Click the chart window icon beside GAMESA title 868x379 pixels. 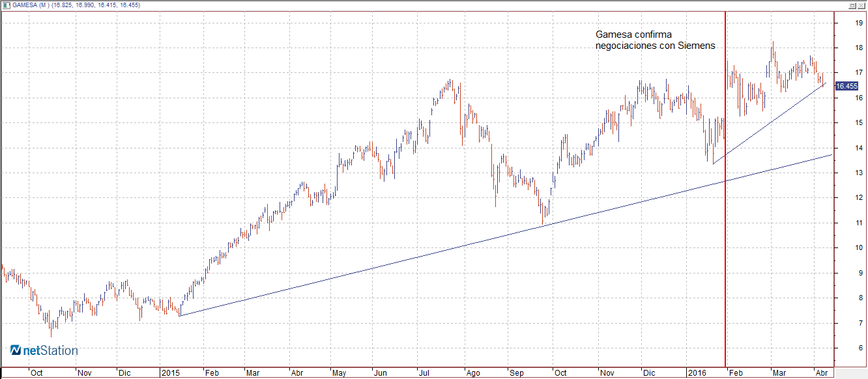click(x=5, y=5)
